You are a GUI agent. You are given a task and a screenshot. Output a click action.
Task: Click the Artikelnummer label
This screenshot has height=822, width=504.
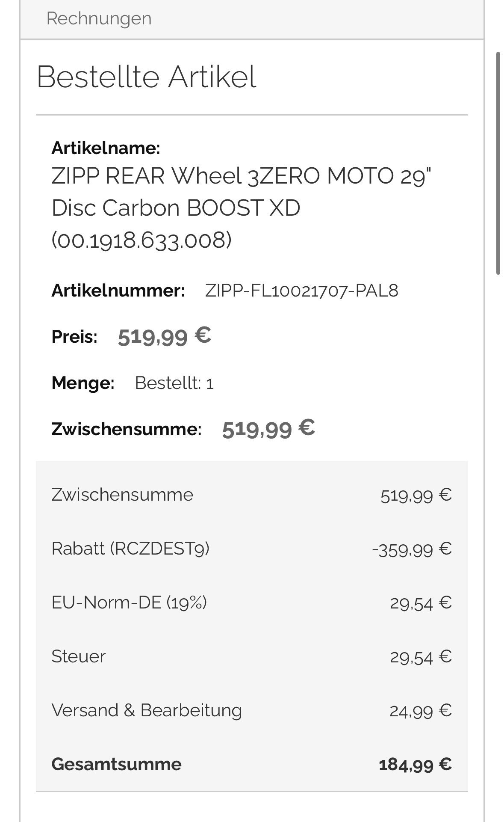[118, 291]
